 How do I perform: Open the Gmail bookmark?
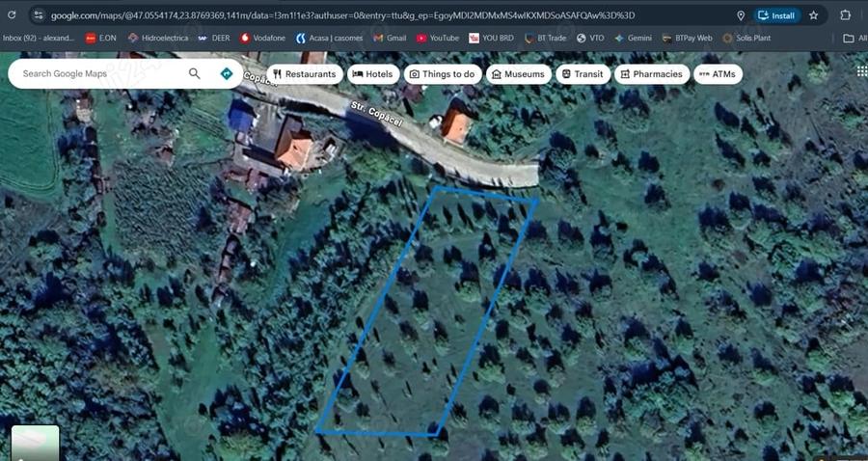390,39
